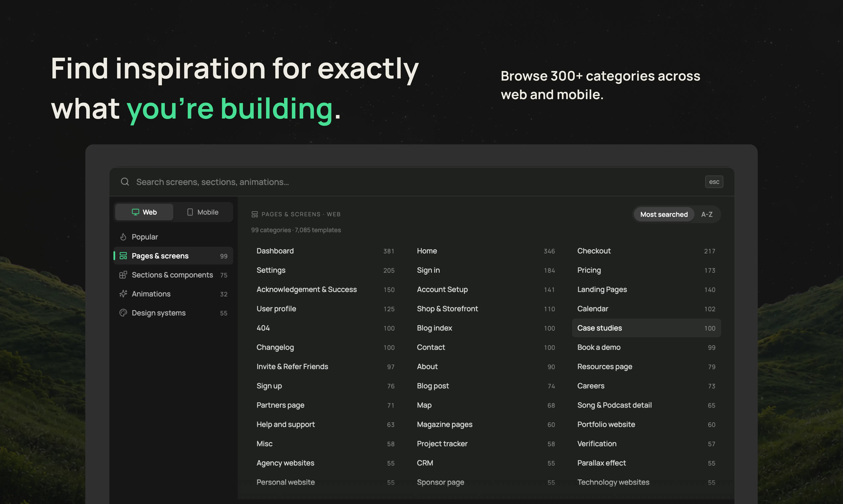This screenshot has width=843, height=504.
Task: Select Parallax effect row
Action: tap(646, 463)
